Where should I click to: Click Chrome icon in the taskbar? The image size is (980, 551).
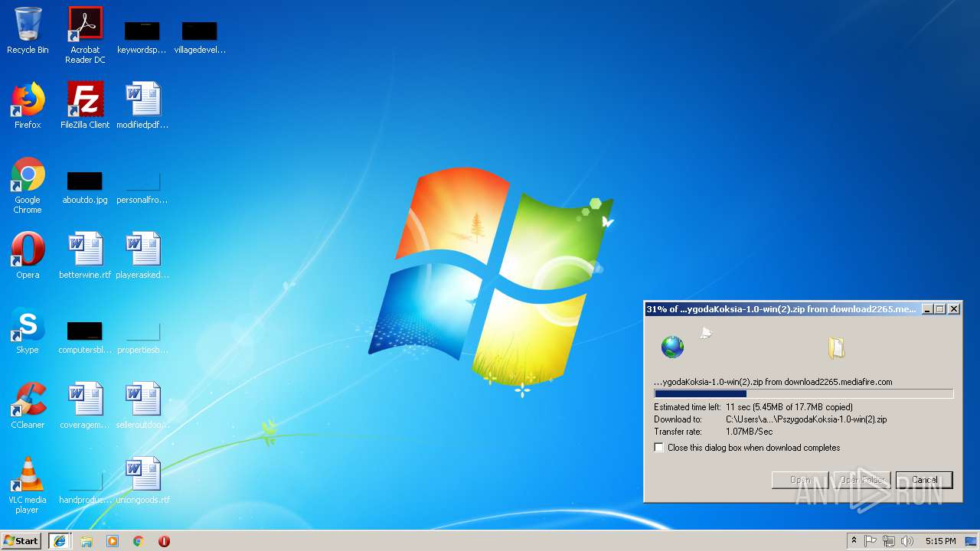click(x=139, y=541)
